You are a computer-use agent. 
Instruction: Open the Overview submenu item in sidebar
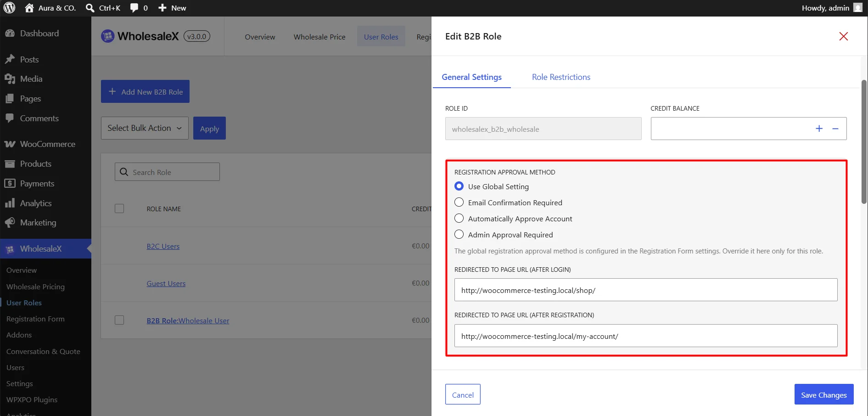[22, 270]
